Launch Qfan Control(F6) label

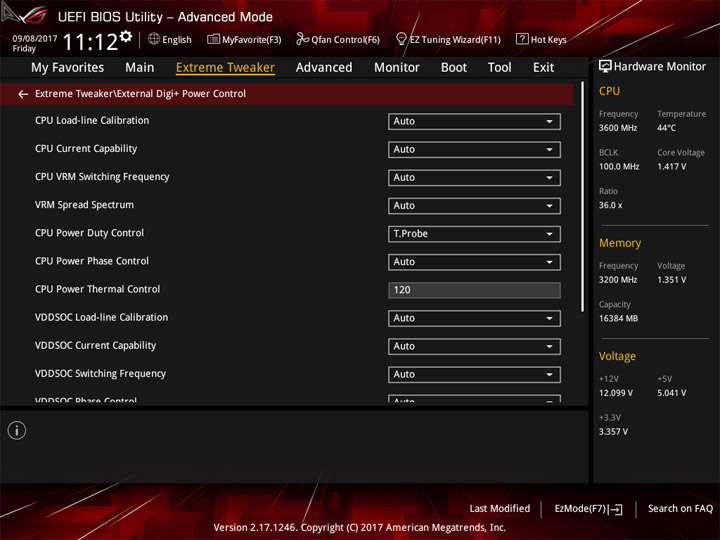[345, 40]
